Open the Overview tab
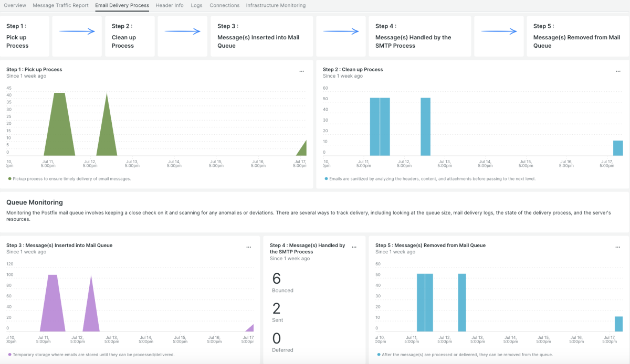This screenshot has width=630, height=364. click(15, 5)
